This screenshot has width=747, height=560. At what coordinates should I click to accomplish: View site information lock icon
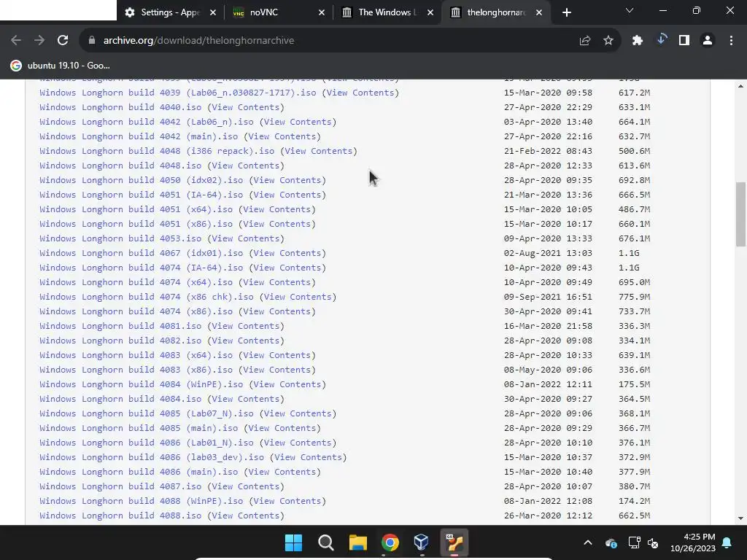click(92, 41)
